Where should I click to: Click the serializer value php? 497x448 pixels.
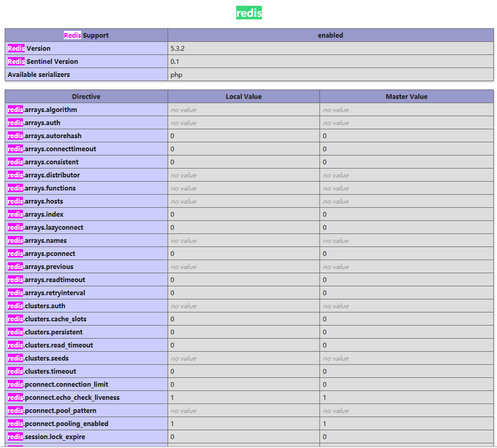coord(176,75)
